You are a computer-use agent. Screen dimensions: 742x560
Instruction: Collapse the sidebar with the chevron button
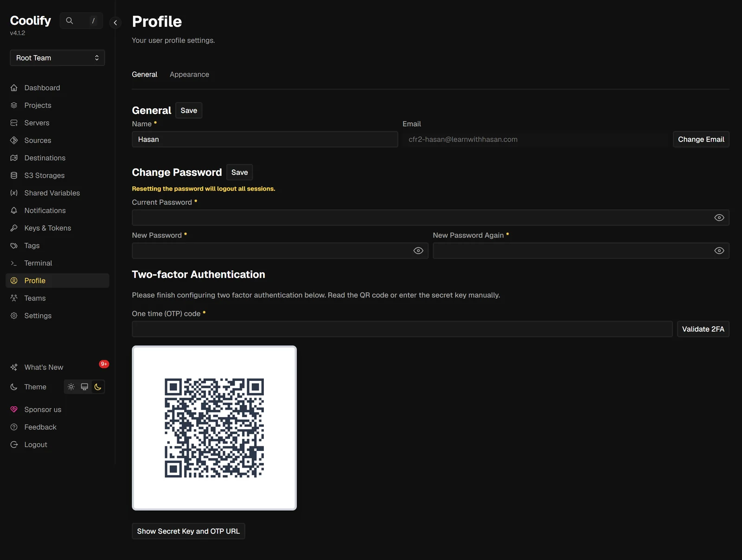coord(115,22)
